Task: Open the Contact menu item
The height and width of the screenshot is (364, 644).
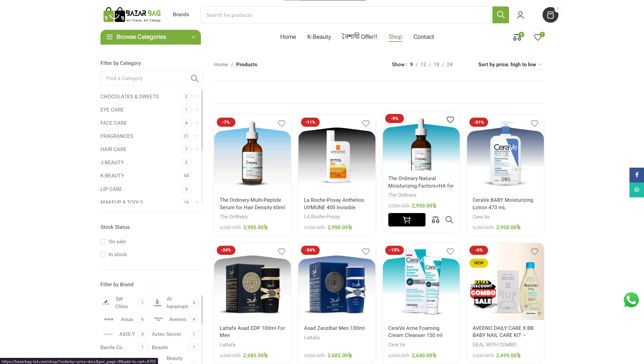Action: 423,37
